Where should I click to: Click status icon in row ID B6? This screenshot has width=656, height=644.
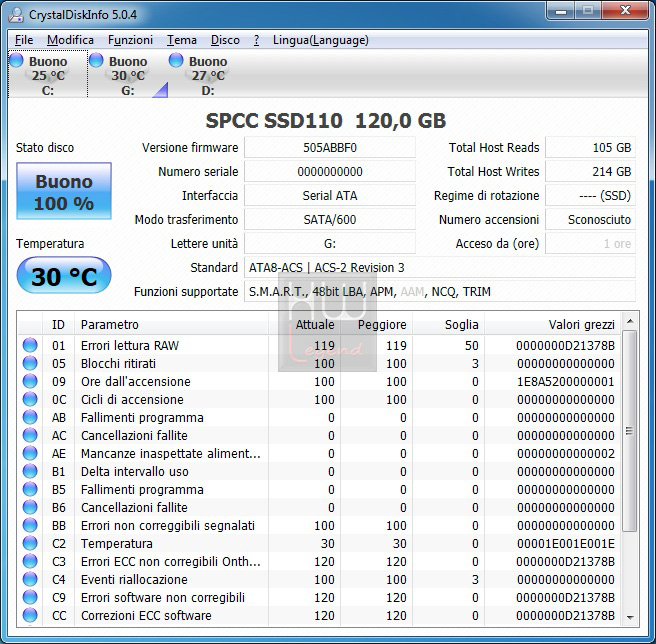tap(30, 507)
